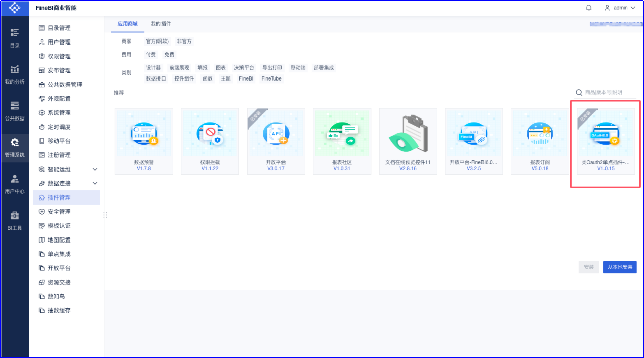Click the 目录管理 menu icon

point(42,28)
